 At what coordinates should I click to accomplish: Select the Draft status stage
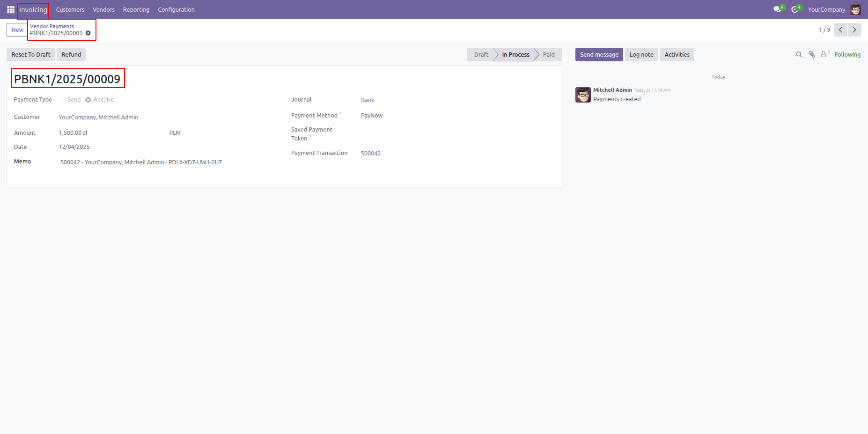(x=481, y=55)
